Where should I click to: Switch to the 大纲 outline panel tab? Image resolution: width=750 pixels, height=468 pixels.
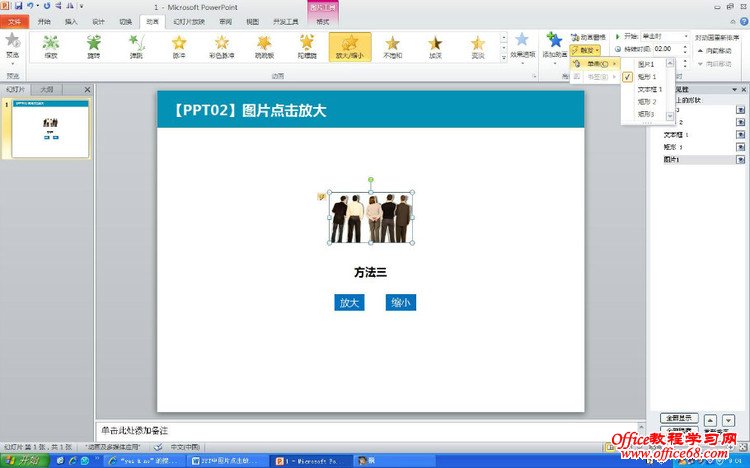coord(46,89)
